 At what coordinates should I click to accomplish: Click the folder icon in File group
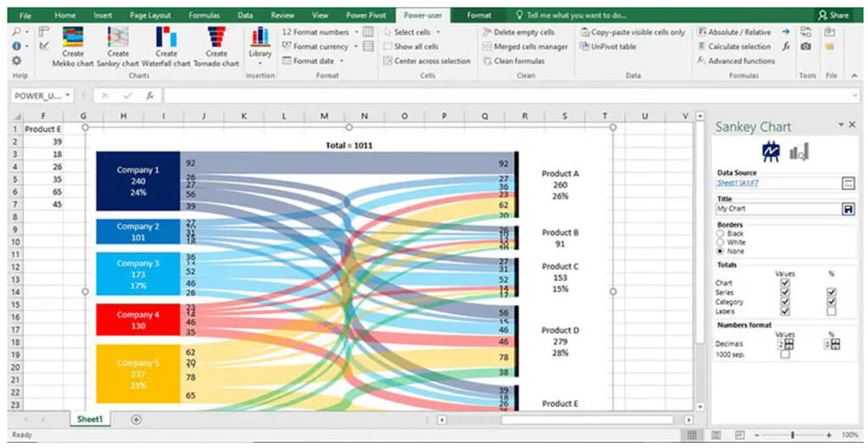829,47
